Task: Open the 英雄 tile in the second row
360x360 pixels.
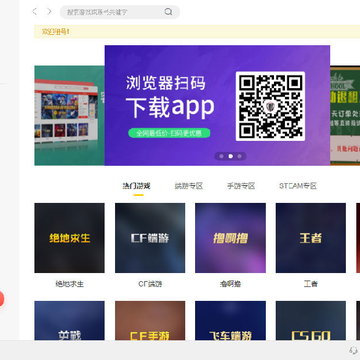Action: click(69, 321)
